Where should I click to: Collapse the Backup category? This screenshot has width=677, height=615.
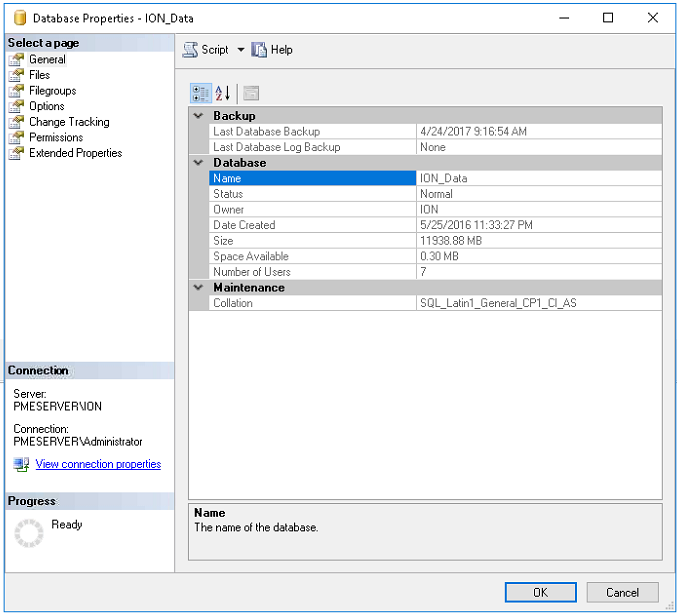click(x=198, y=116)
